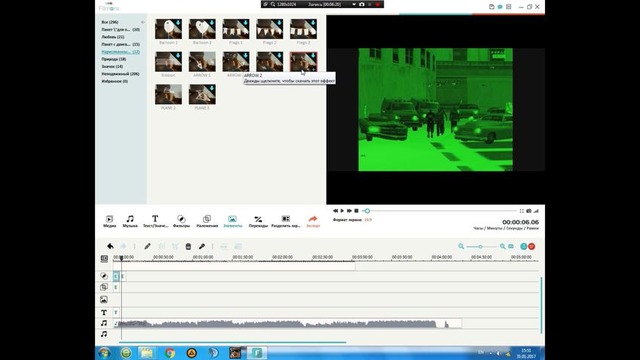
Task: Select the Ribbon element thumbnail
Action: pyautogui.click(x=169, y=62)
